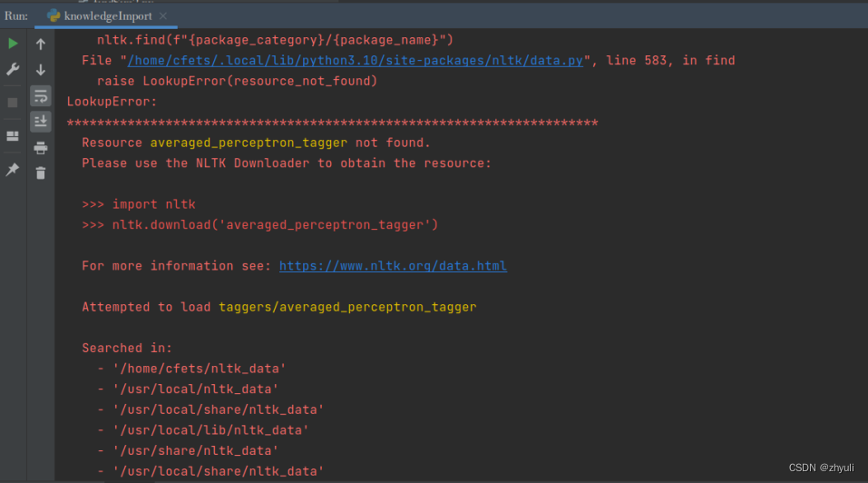
Task: Click the '/home/cfets/nltk_data' path line
Action: (191, 369)
